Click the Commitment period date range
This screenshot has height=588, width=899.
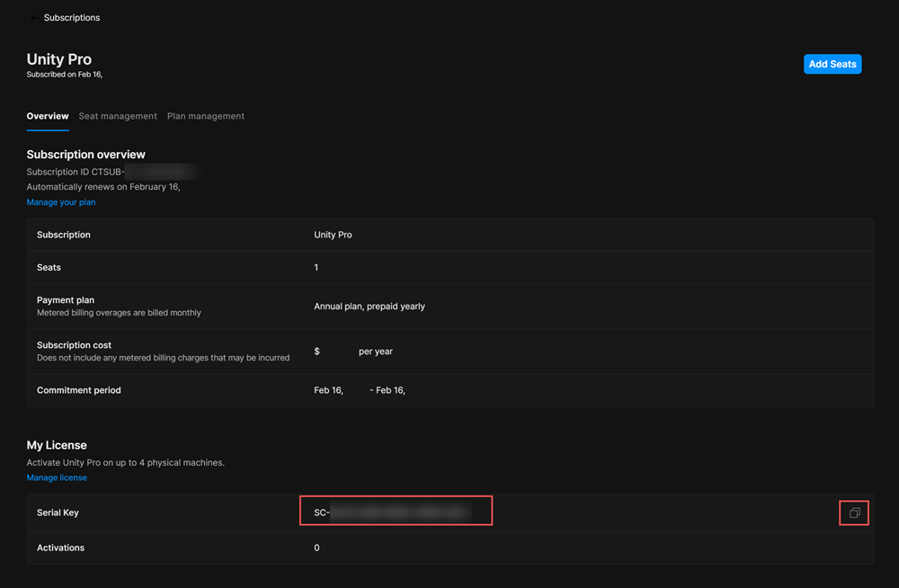(x=360, y=390)
